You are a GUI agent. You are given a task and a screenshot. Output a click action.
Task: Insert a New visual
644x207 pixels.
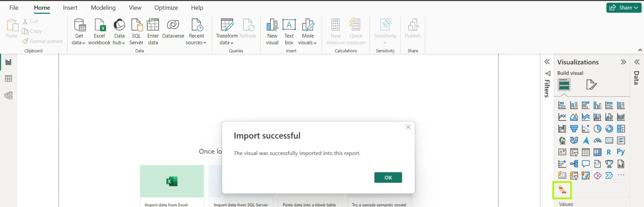tap(272, 32)
